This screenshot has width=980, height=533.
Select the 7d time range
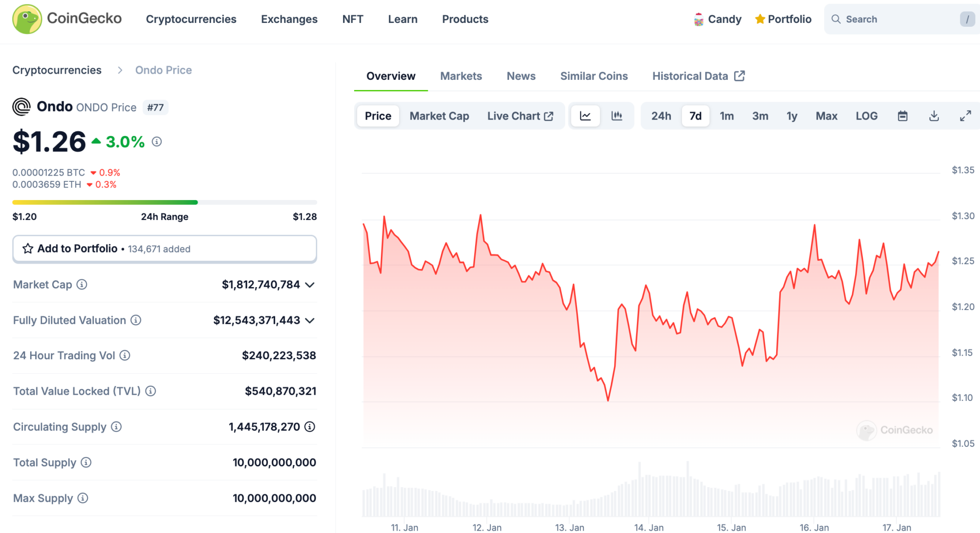click(x=695, y=116)
